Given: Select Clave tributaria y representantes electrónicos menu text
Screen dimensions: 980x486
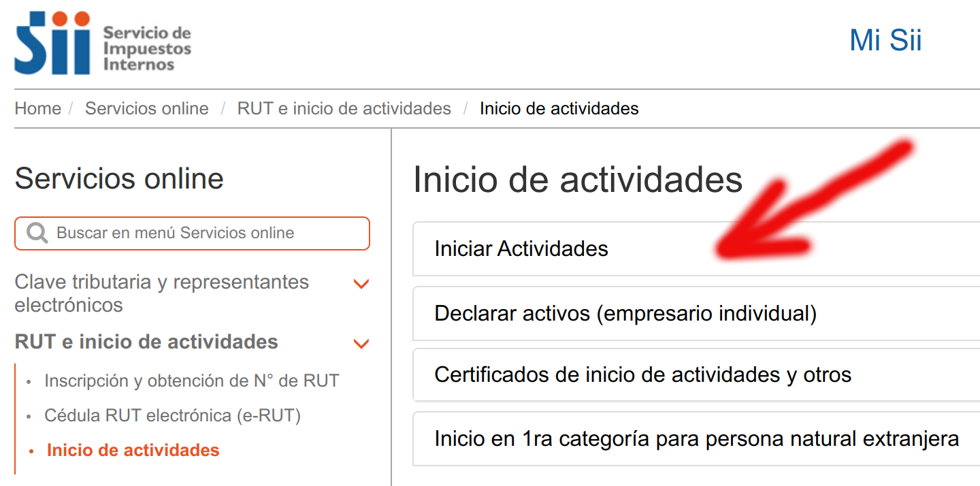Looking at the screenshot, I should [x=161, y=293].
